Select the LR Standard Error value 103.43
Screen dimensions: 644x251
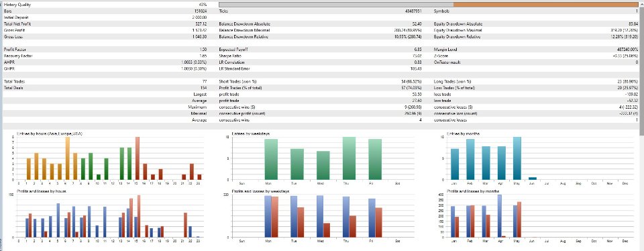(417, 68)
